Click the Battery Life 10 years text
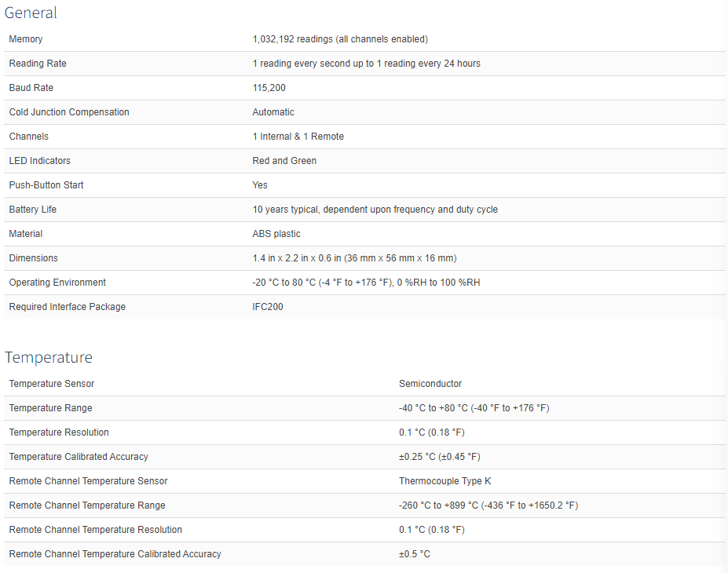The height and width of the screenshot is (573, 728). 375,210
